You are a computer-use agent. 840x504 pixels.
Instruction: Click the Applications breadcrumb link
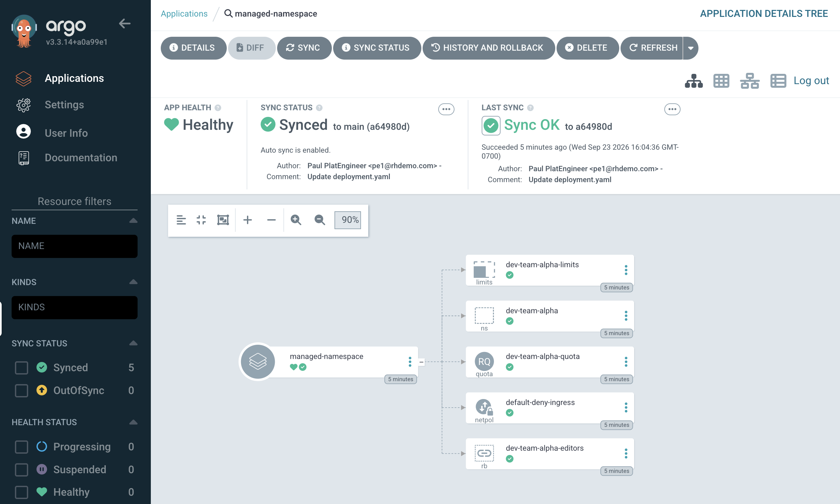[184, 14]
